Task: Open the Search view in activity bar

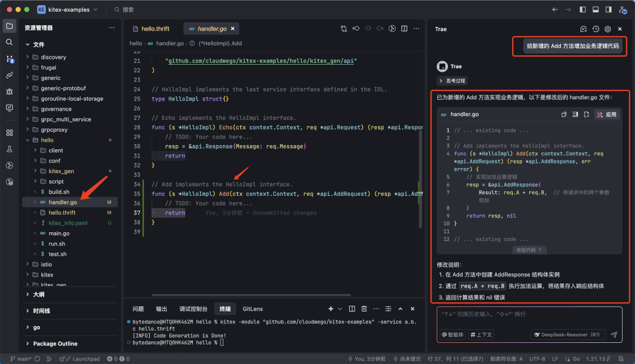Action: [9, 42]
